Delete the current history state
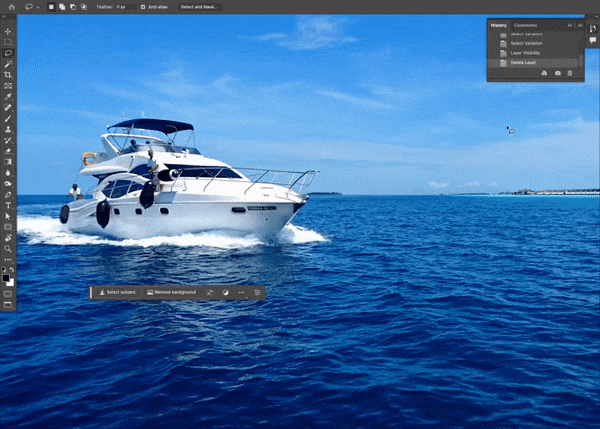Image resolution: width=600 pixels, height=429 pixels. pyautogui.click(x=570, y=73)
